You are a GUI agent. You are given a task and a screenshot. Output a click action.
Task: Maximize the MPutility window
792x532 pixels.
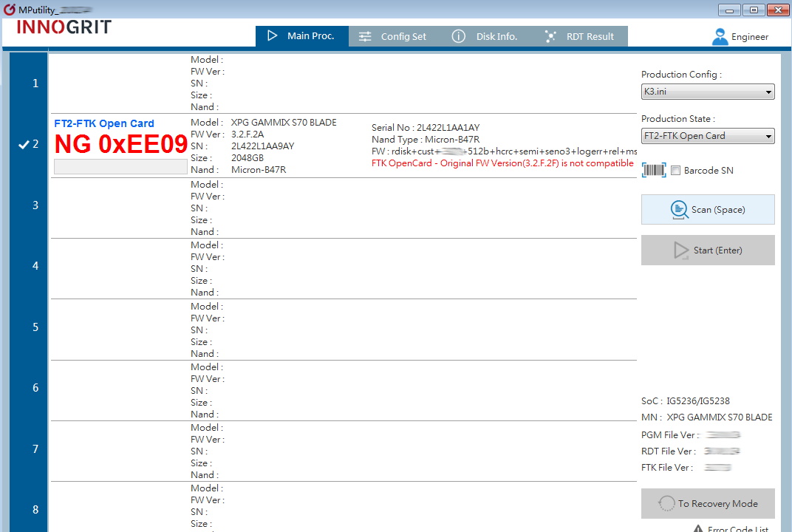[x=754, y=10]
